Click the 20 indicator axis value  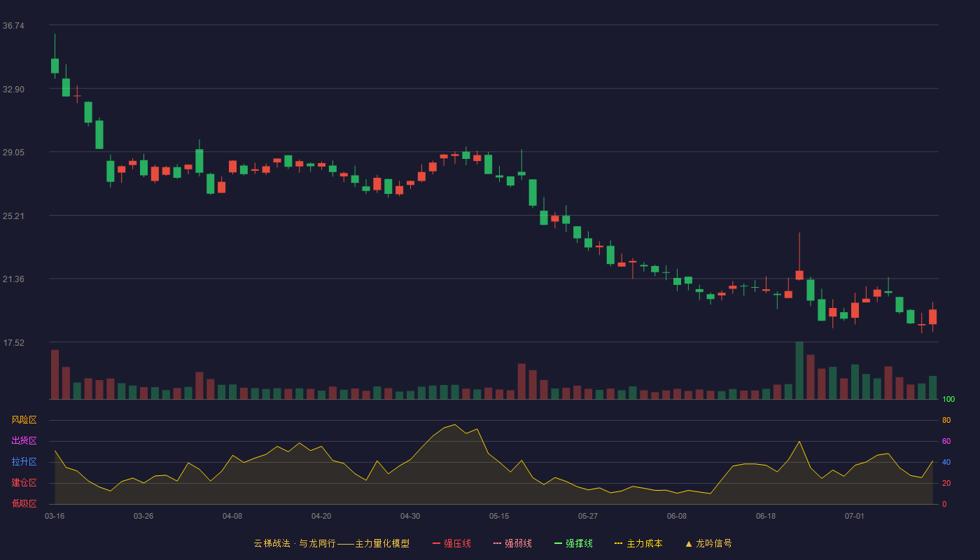coord(946,484)
